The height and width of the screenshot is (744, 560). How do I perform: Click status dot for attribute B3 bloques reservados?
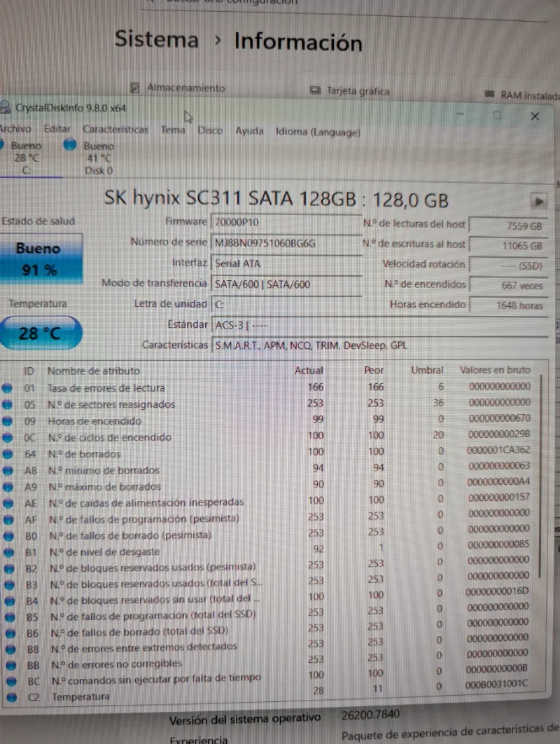tap(10, 584)
